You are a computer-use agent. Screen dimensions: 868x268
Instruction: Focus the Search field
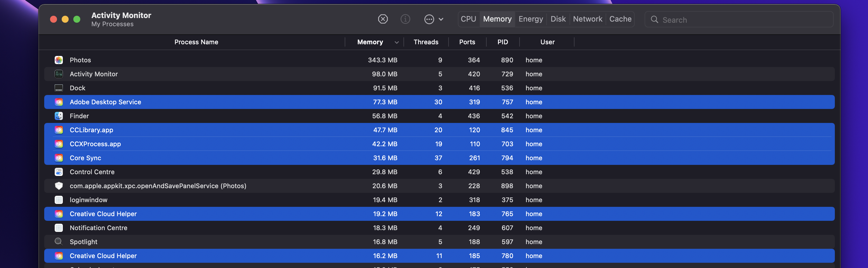click(739, 20)
